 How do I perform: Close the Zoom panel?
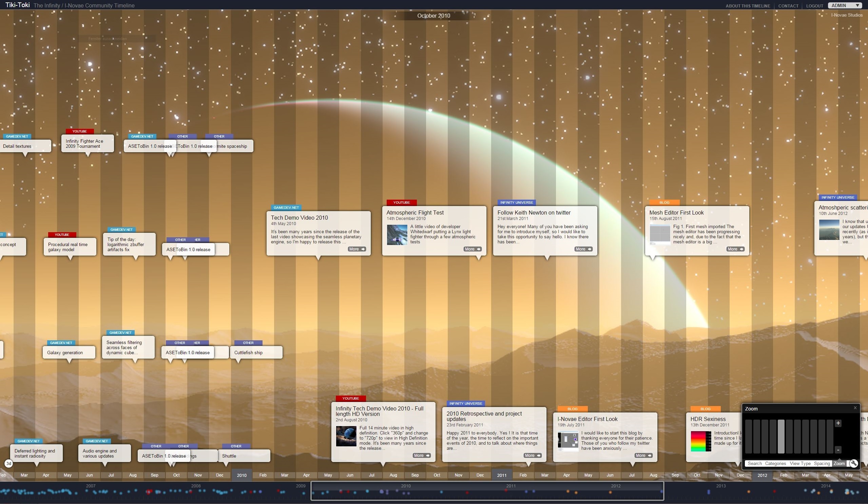coord(855,408)
